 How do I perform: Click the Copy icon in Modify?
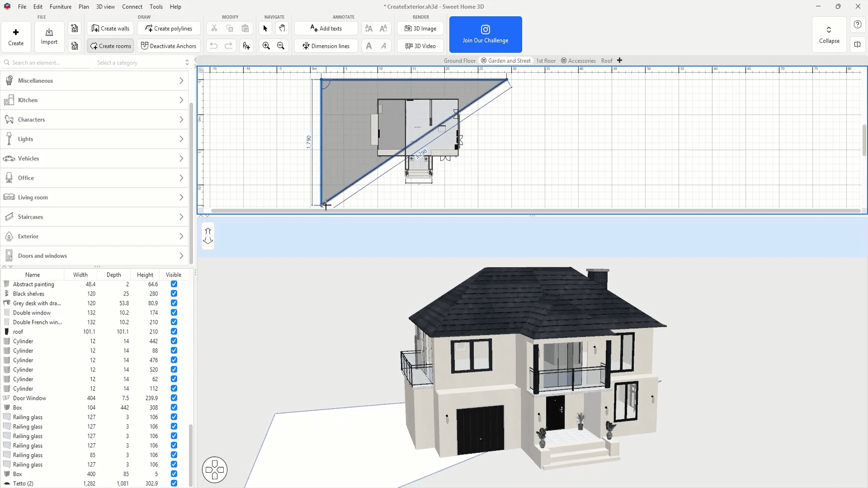click(x=230, y=28)
